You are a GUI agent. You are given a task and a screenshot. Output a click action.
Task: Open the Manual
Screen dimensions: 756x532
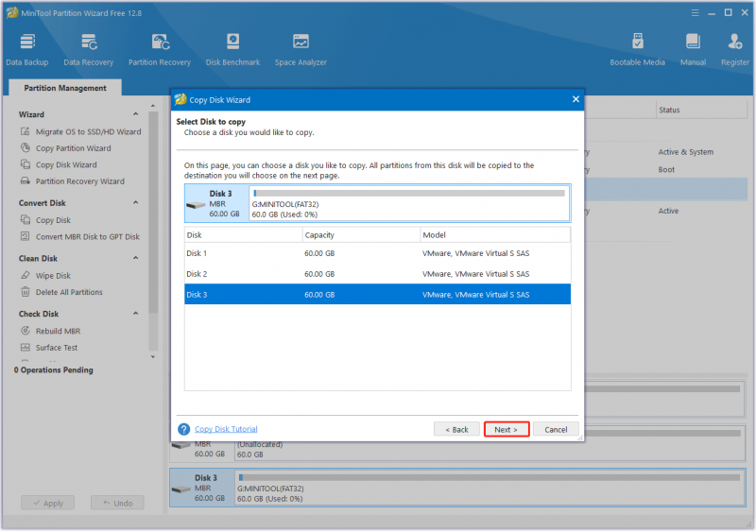click(x=693, y=49)
